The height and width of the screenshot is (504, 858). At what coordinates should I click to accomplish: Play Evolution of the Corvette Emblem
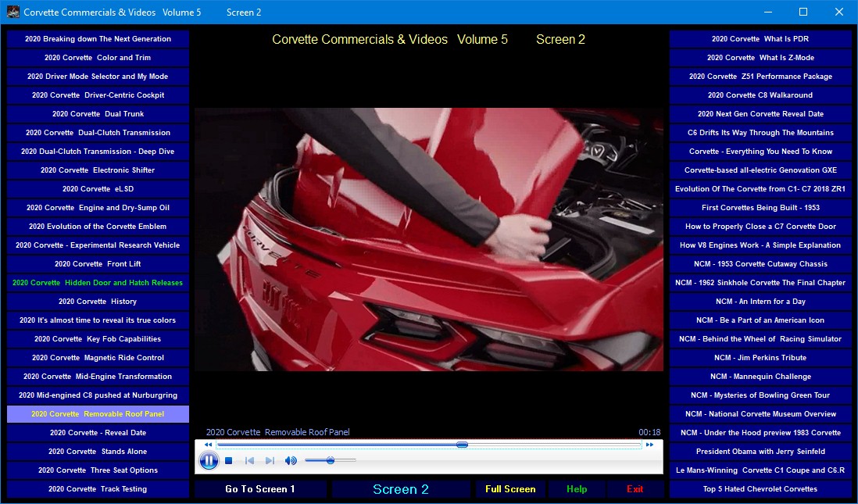click(x=98, y=227)
